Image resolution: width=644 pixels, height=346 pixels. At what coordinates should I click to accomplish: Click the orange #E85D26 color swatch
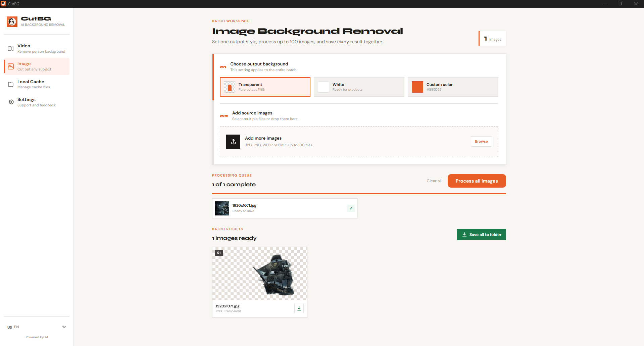click(417, 87)
